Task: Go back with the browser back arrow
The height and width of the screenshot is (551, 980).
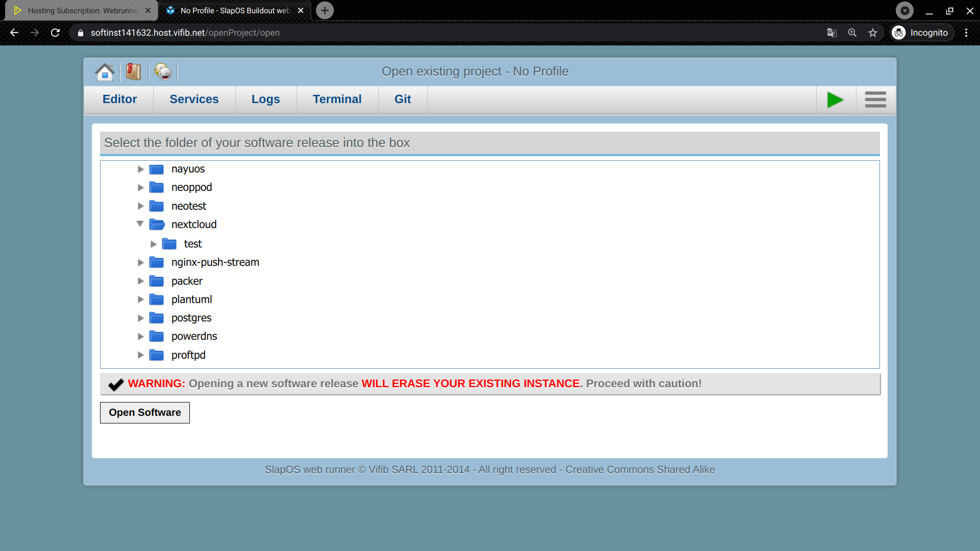Action: tap(14, 33)
